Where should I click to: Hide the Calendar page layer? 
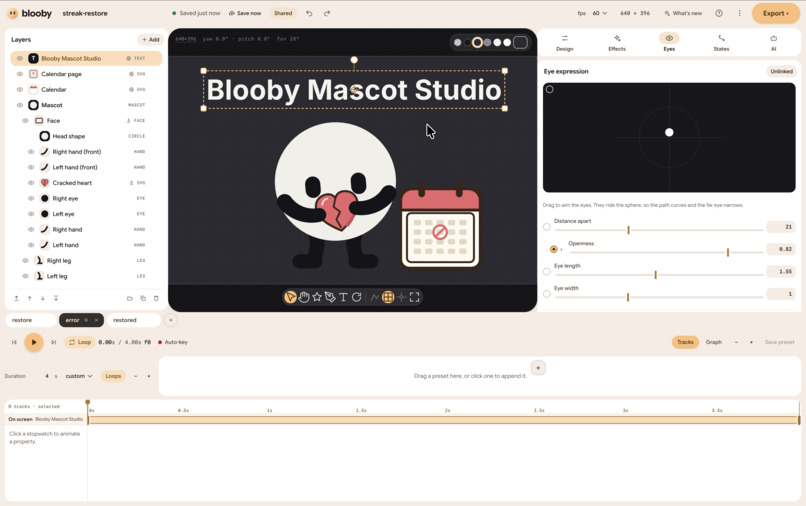(x=20, y=74)
